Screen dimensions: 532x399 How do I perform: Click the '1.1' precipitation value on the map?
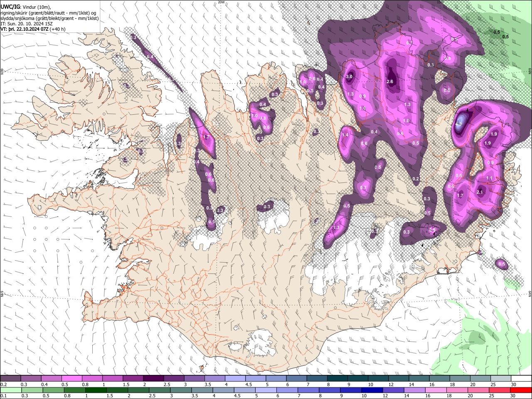[489, 178]
